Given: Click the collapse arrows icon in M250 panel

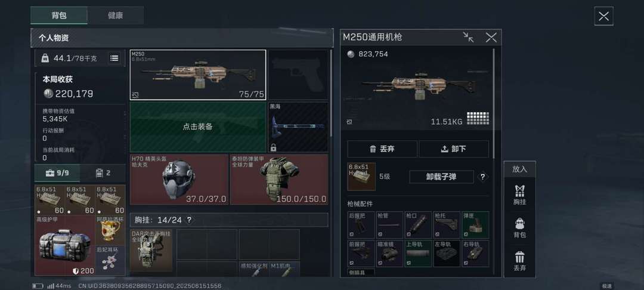Looking at the screenshot, I should click(x=468, y=38).
